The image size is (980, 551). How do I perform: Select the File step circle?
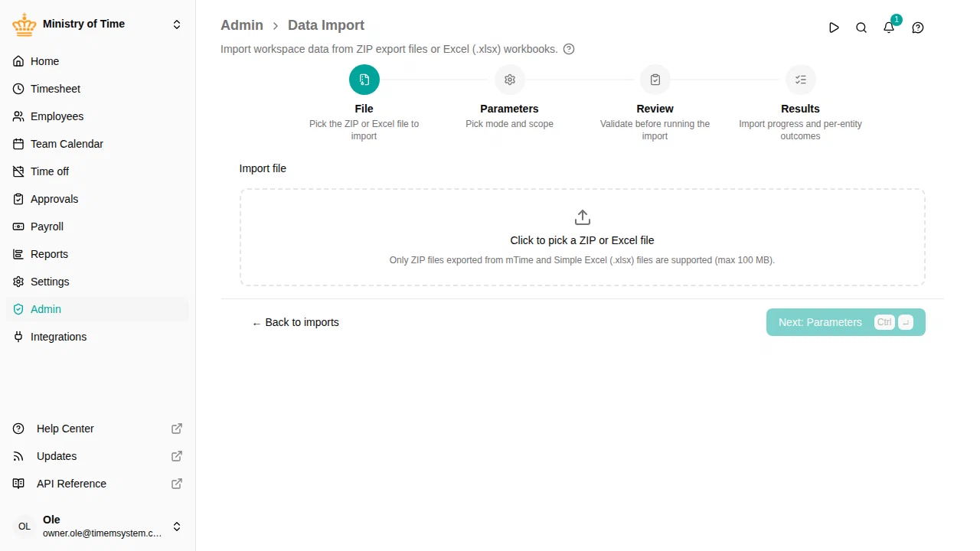364,80
